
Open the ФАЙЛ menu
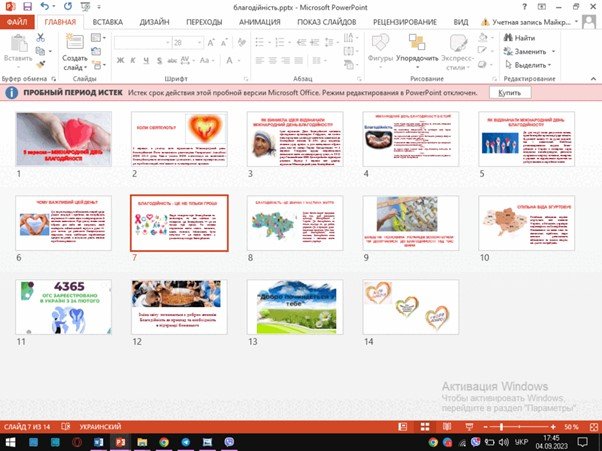coord(18,20)
